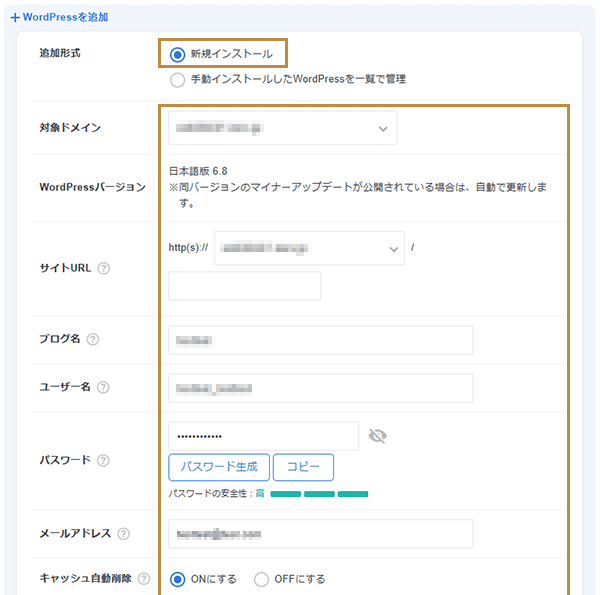
Task: Click the ユーザー名 input field
Action: [321, 388]
